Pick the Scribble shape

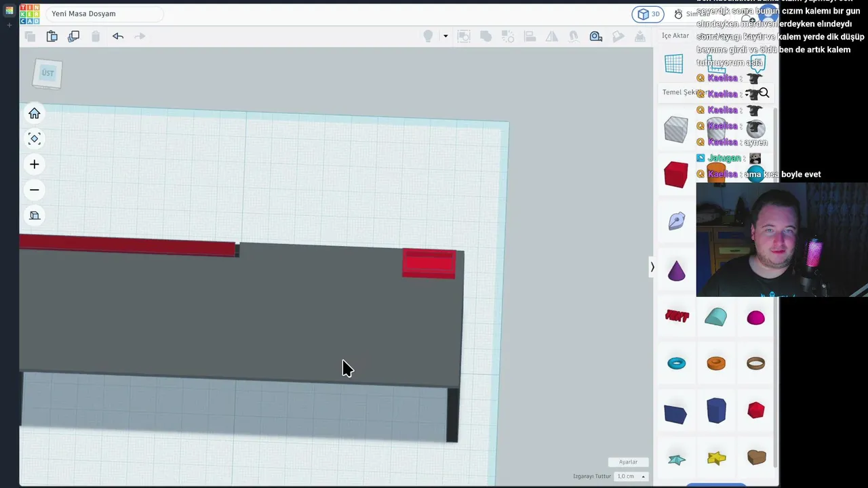[x=676, y=221]
